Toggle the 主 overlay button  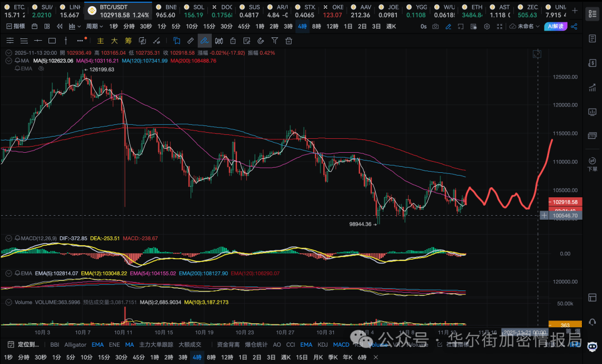point(100,41)
